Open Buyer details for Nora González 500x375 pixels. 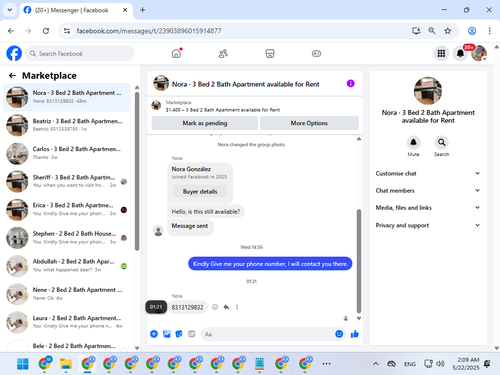pyautogui.click(x=200, y=191)
